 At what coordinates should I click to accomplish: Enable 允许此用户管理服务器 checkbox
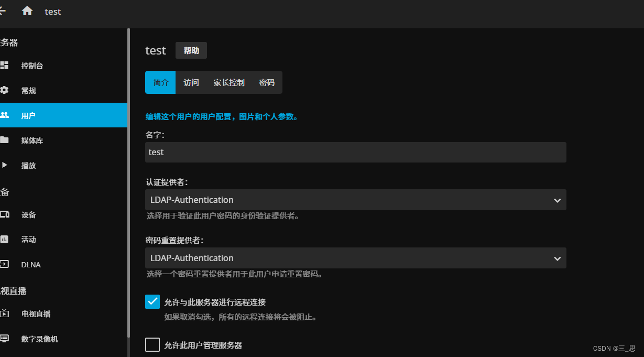(152, 344)
